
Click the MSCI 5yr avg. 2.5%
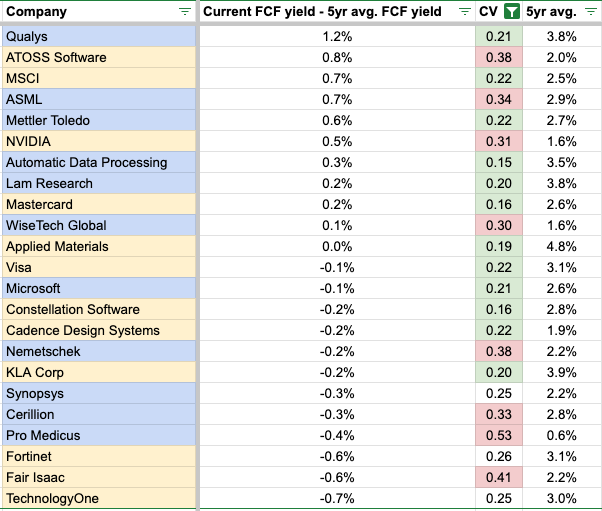click(562, 78)
